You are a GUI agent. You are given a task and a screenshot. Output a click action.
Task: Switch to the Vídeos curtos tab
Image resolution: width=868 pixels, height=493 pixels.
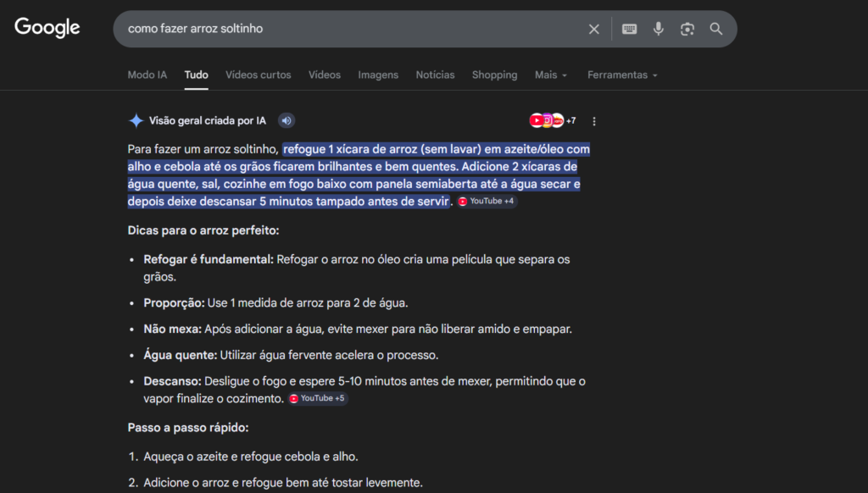(x=258, y=75)
